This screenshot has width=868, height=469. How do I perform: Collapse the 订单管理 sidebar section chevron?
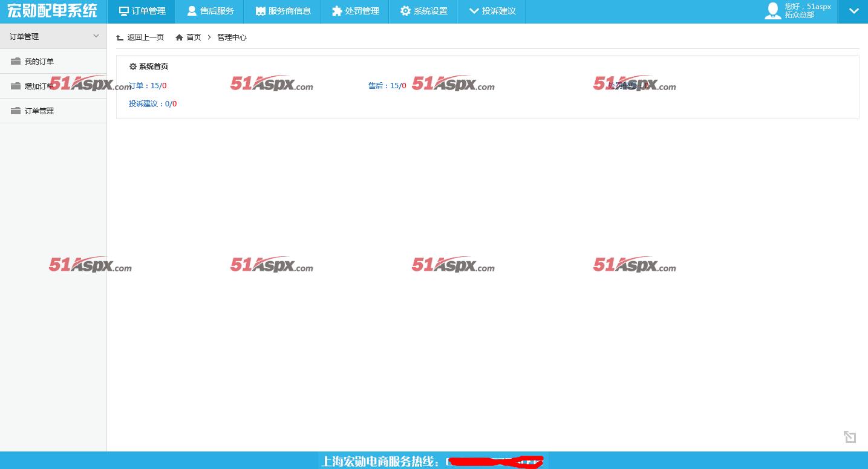[96, 36]
